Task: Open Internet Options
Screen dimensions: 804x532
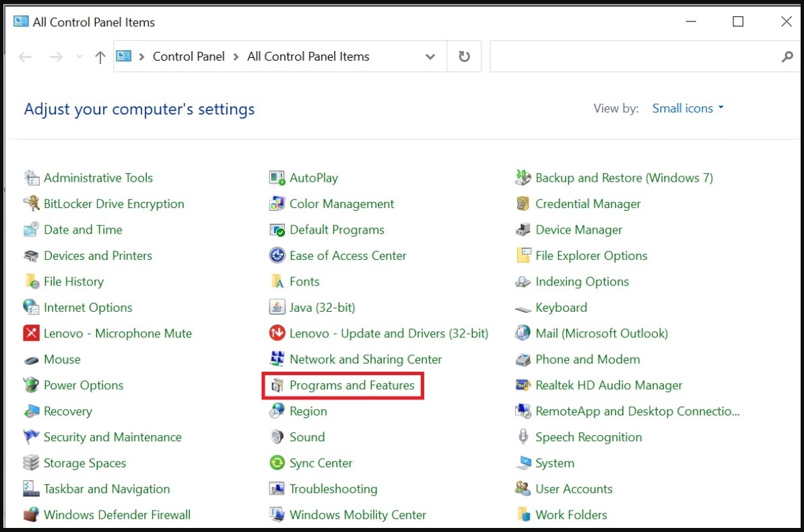Action: tap(88, 307)
